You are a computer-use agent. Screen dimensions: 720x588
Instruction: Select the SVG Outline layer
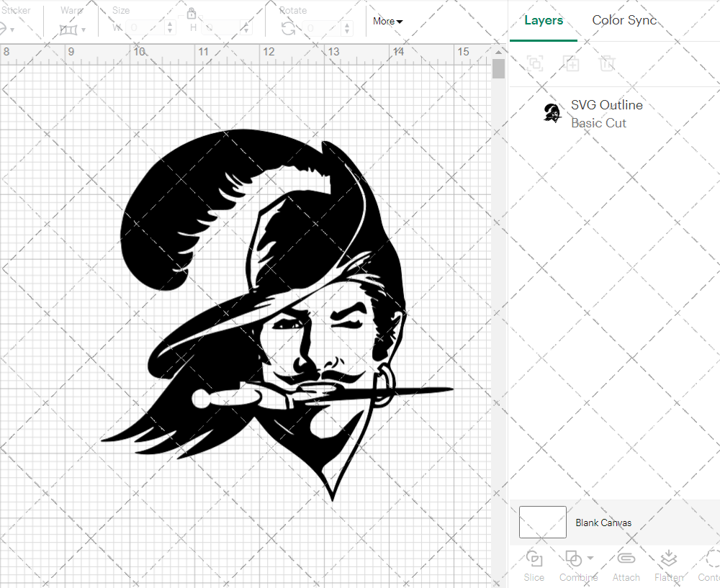(606, 114)
